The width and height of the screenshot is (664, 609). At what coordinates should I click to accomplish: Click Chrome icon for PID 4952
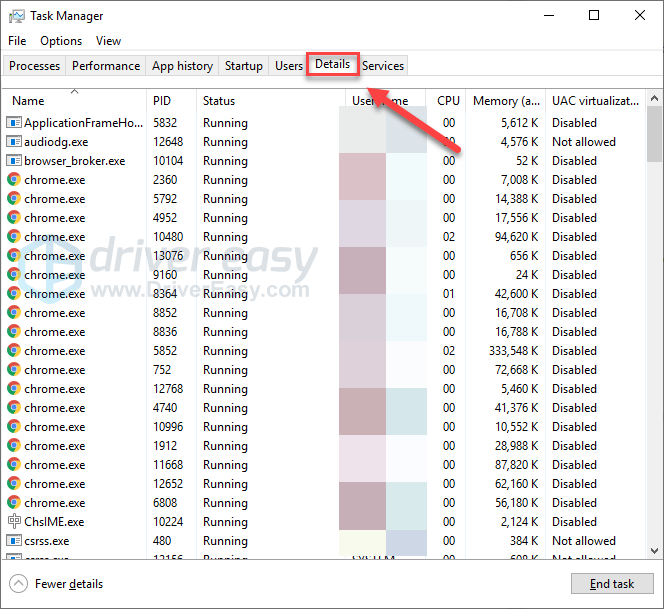14,218
